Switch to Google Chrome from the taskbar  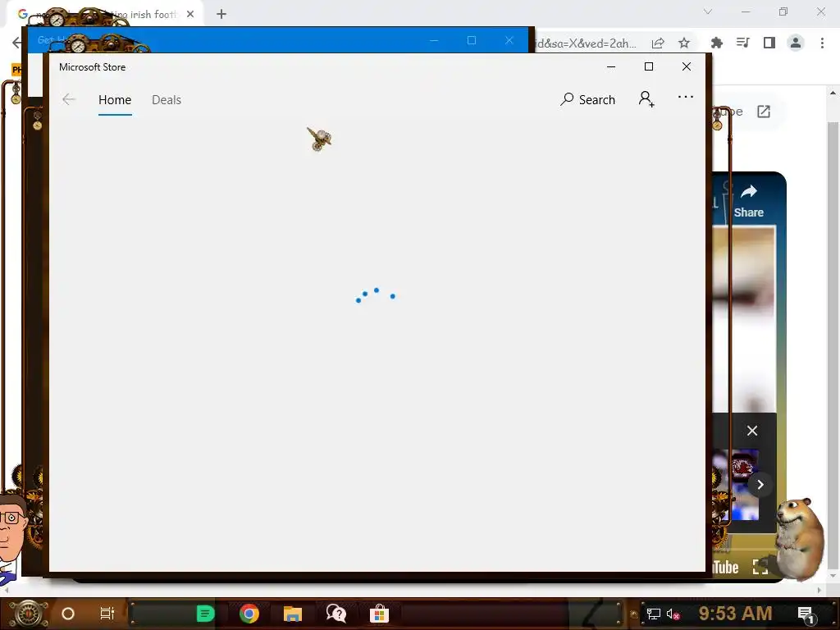coord(249,614)
